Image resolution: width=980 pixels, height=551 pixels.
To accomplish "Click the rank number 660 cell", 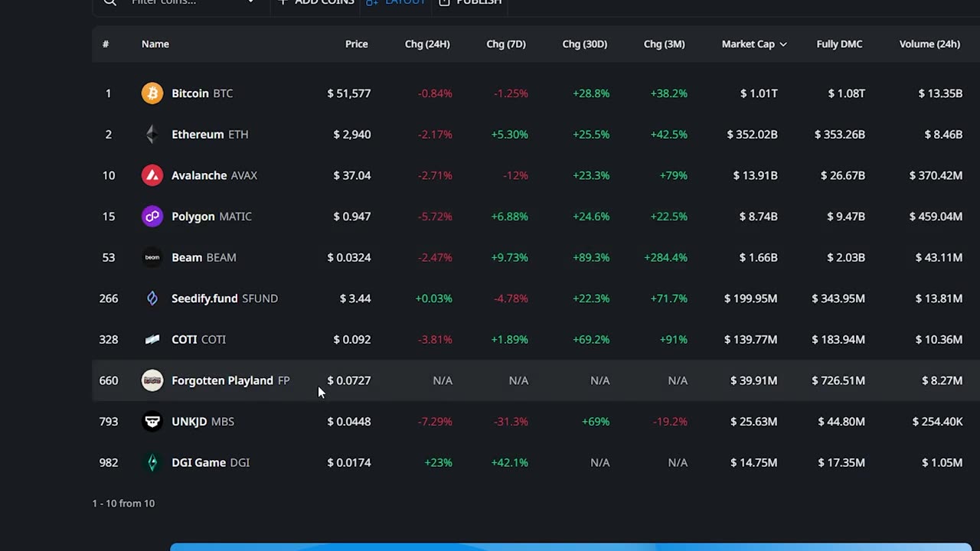I will tap(109, 380).
